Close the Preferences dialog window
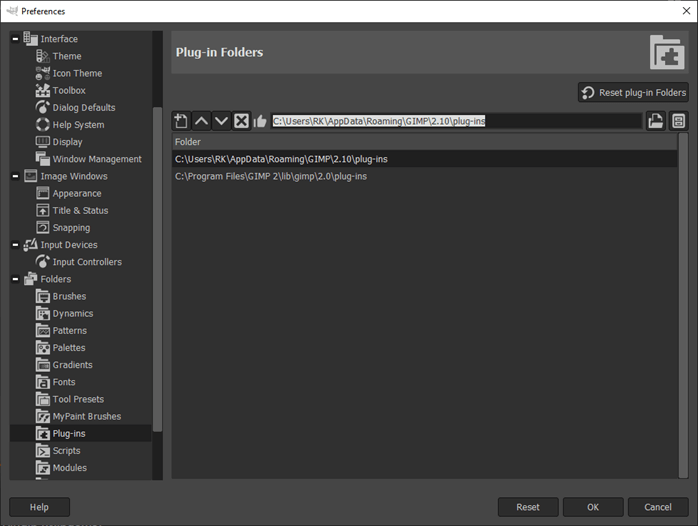Viewport: 698px width, 526px height. 686,11
